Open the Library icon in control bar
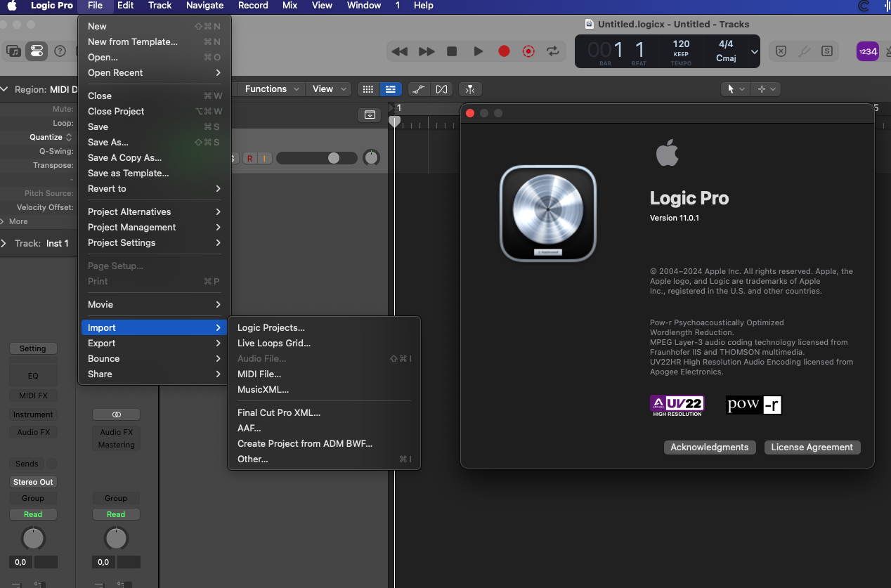891x588 pixels. coord(13,51)
